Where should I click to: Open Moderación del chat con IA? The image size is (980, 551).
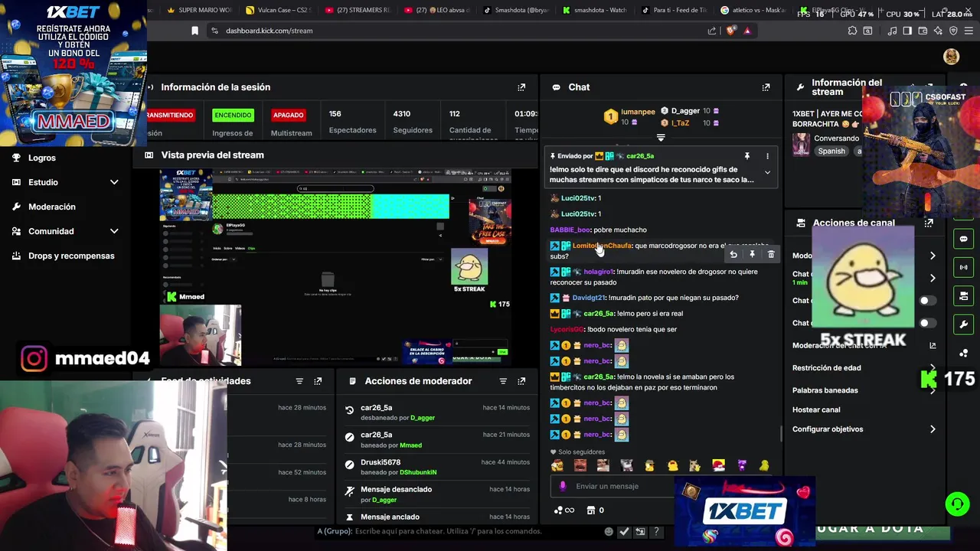tap(864, 346)
